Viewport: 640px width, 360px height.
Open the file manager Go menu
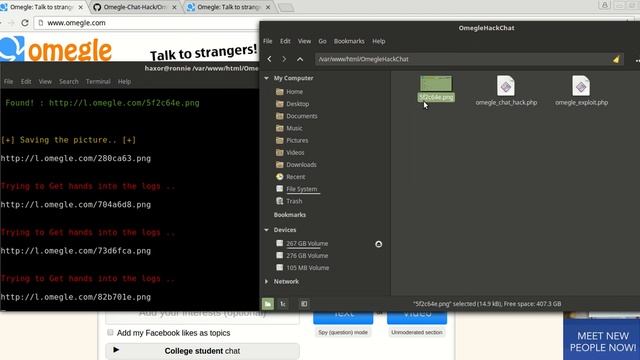322,41
